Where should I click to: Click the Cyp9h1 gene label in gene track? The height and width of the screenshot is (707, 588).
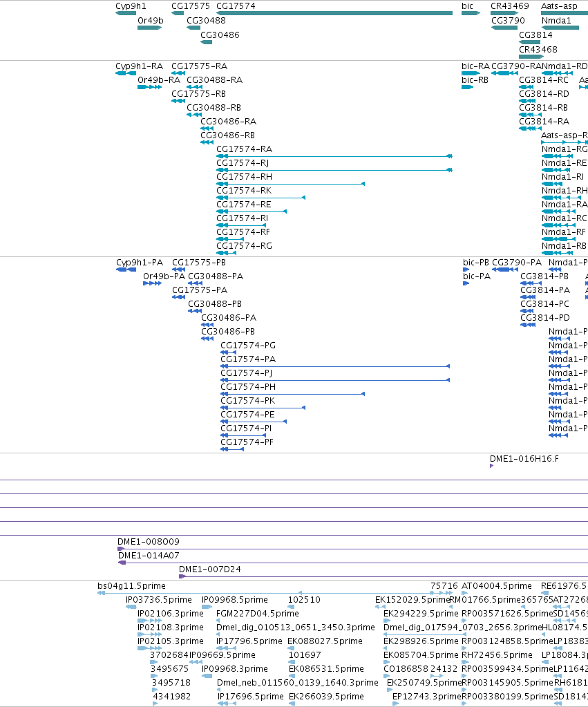(131, 6)
